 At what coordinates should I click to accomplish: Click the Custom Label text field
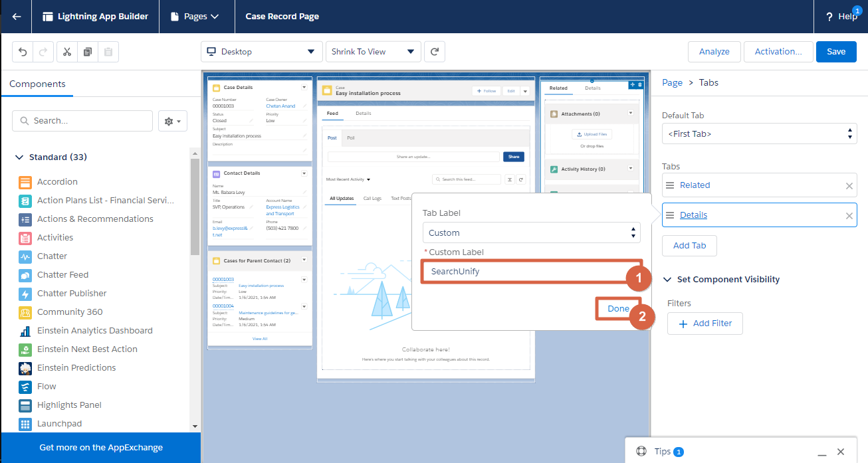click(x=525, y=272)
